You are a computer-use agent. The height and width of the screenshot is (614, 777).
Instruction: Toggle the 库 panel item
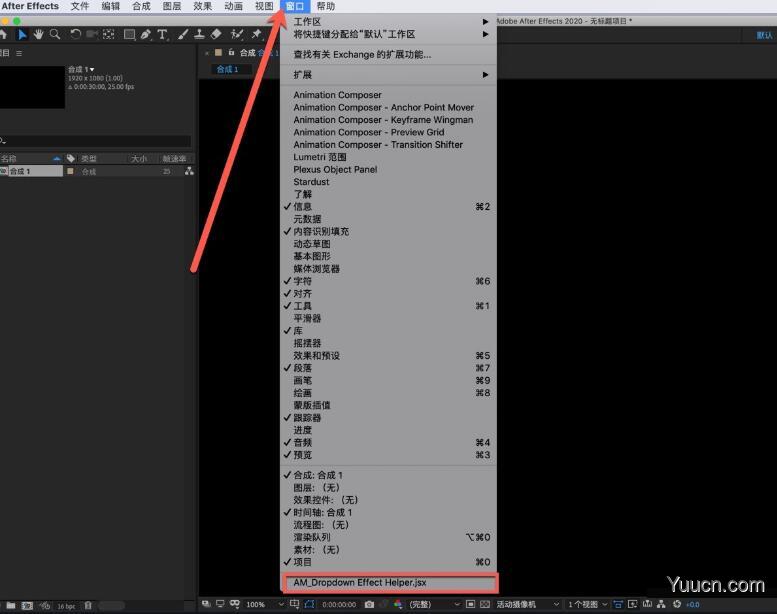click(x=388, y=331)
